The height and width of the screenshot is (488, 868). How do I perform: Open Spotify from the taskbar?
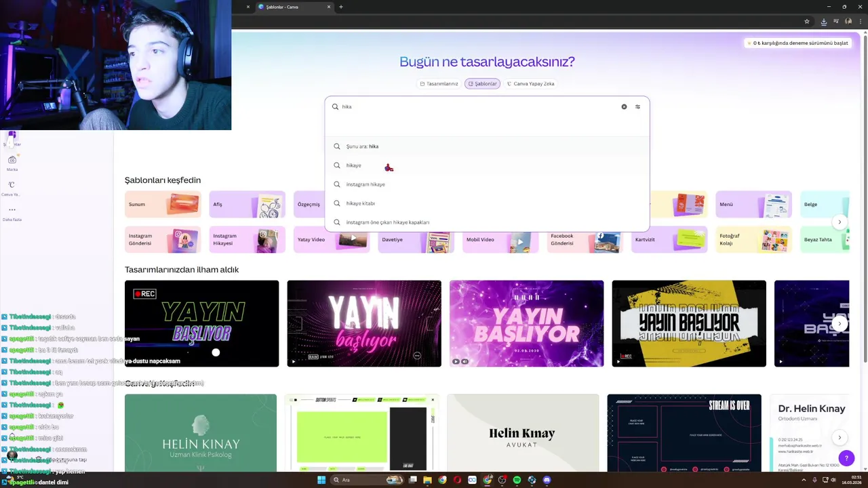click(x=517, y=480)
